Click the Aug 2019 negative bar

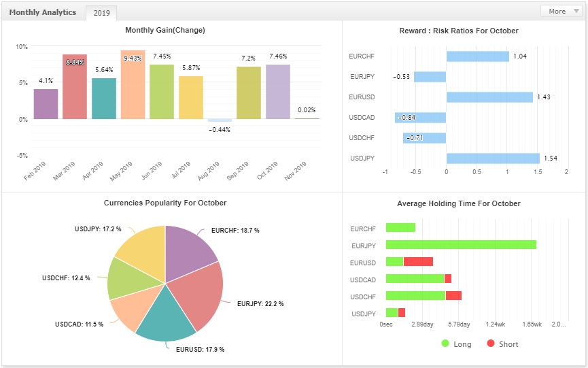coord(220,120)
